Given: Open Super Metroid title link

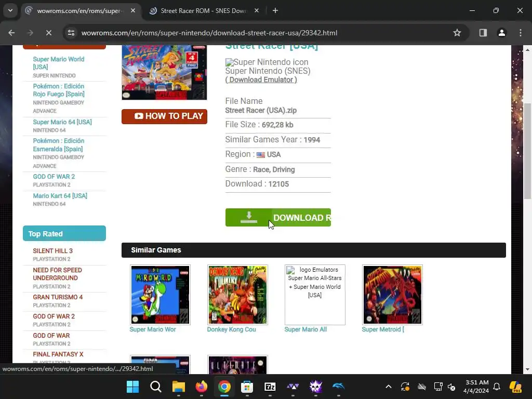Looking at the screenshot, I should [x=383, y=329].
